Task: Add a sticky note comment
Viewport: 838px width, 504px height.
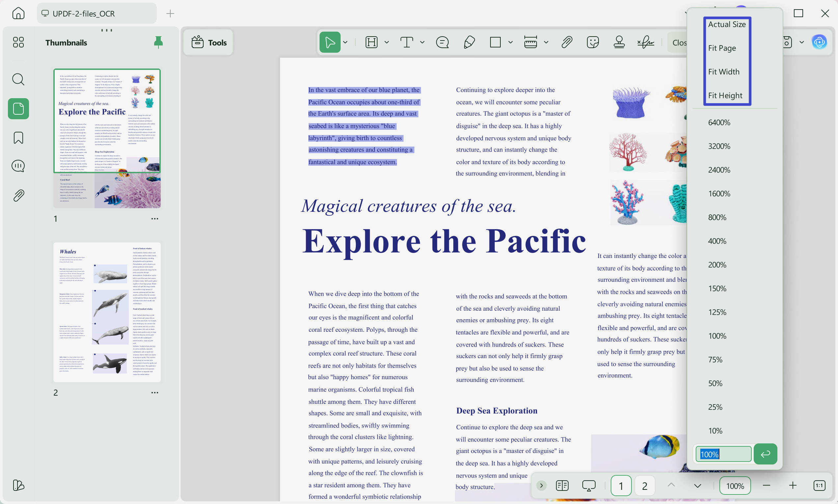Action: pyautogui.click(x=442, y=42)
